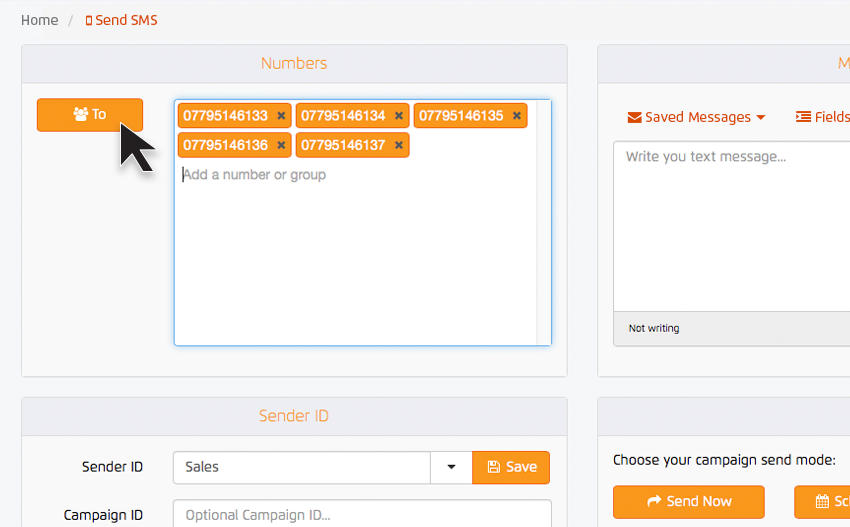Go to Home breadcrumb
Screen dimensions: 850x527
pyautogui.click(x=40, y=20)
